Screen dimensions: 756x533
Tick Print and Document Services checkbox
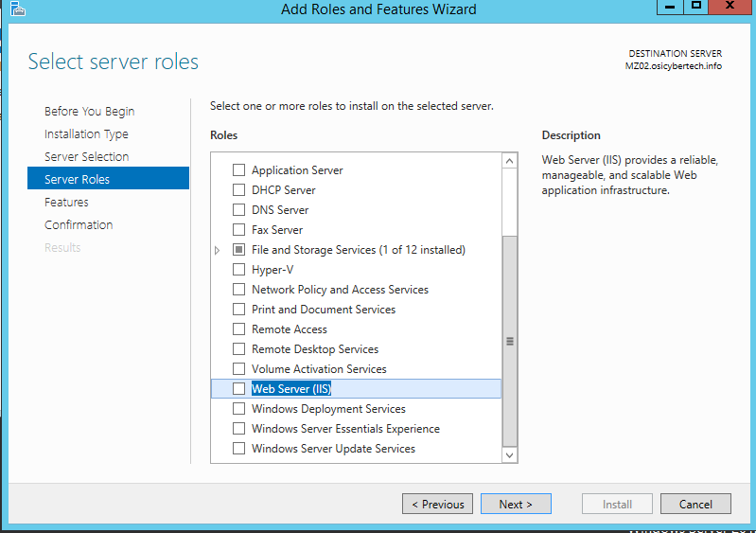click(238, 309)
